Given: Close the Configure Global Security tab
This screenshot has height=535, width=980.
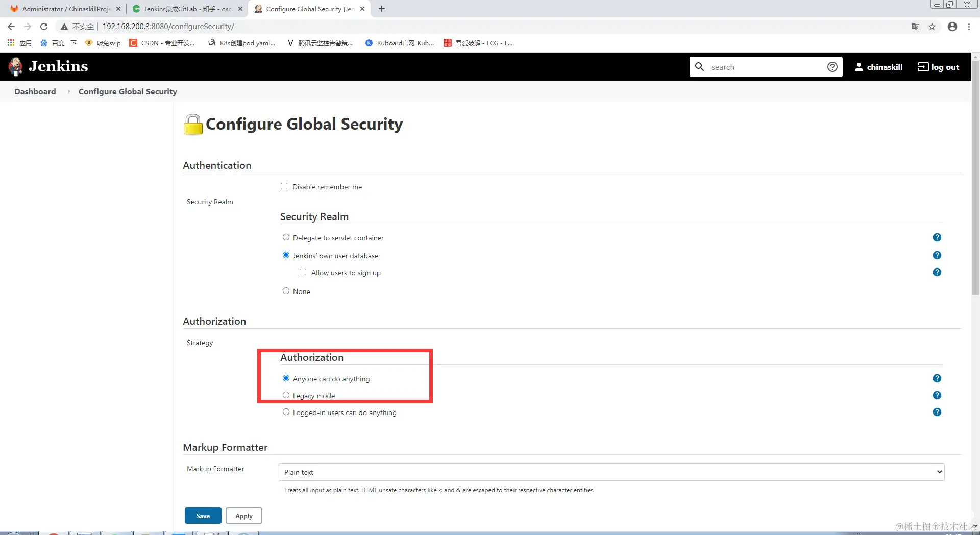Looking at the screenshot, I should (x=362, y=9).
